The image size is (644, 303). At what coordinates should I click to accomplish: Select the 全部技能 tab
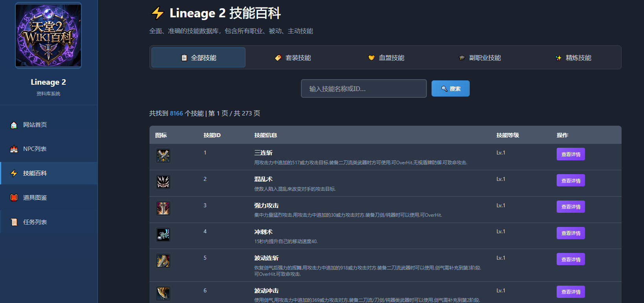click(x=198, y=58)
